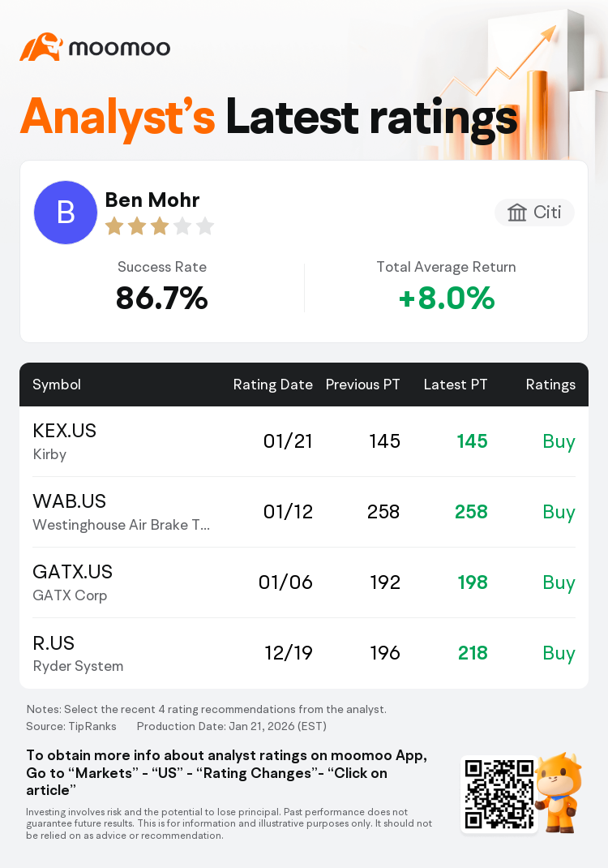Click the fifth grey rating star
Image resolution: width=608 pixels, height=868 pixels.
[205, 226]
